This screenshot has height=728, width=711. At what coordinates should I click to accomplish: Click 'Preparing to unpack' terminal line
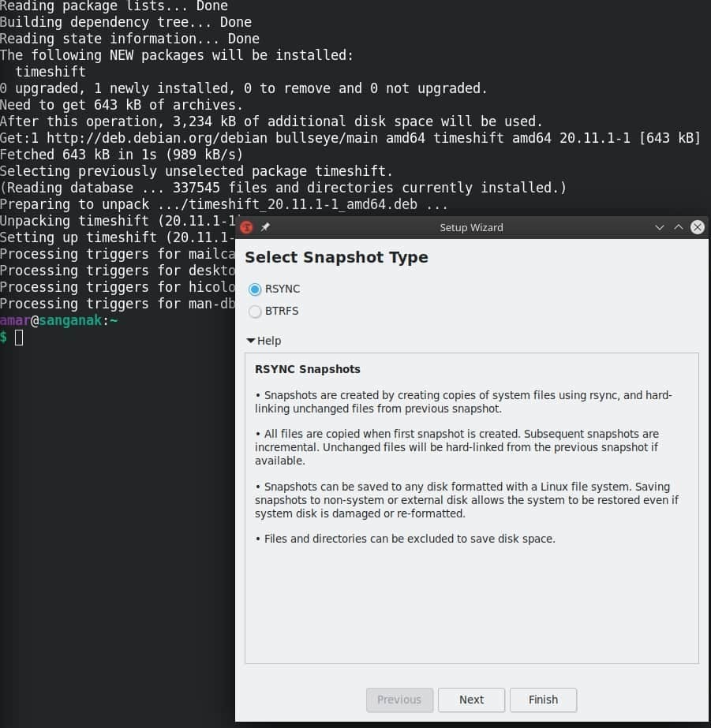[x=224, y=204]
